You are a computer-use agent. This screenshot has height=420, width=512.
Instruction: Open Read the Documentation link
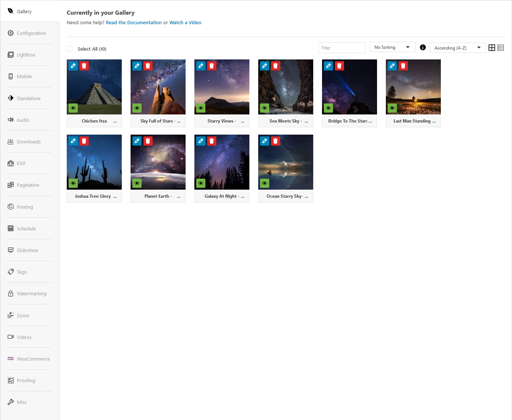pos(134,22)
